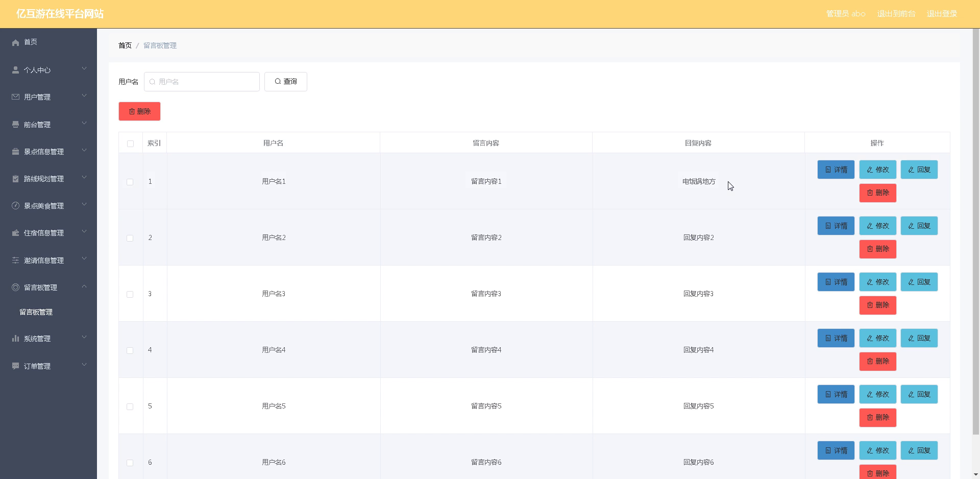Click the 用户名 search input field
The image size is (980, 479).
[202, 82]
